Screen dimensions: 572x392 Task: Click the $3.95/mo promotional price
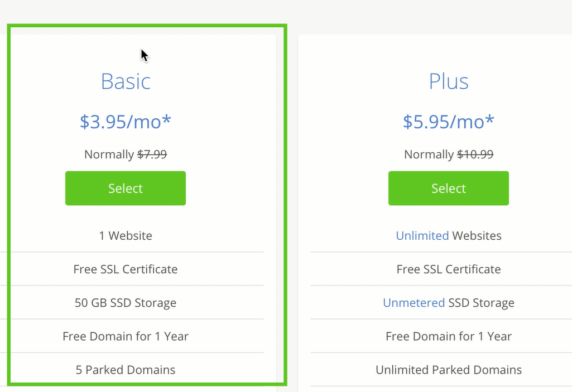[125, 122]
